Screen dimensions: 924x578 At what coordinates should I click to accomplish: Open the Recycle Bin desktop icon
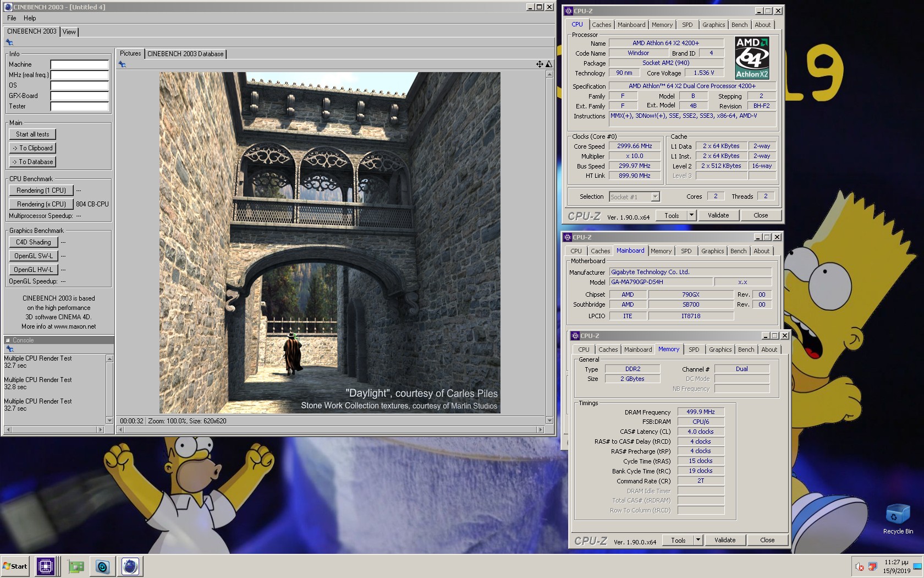(x=898, y=519)
